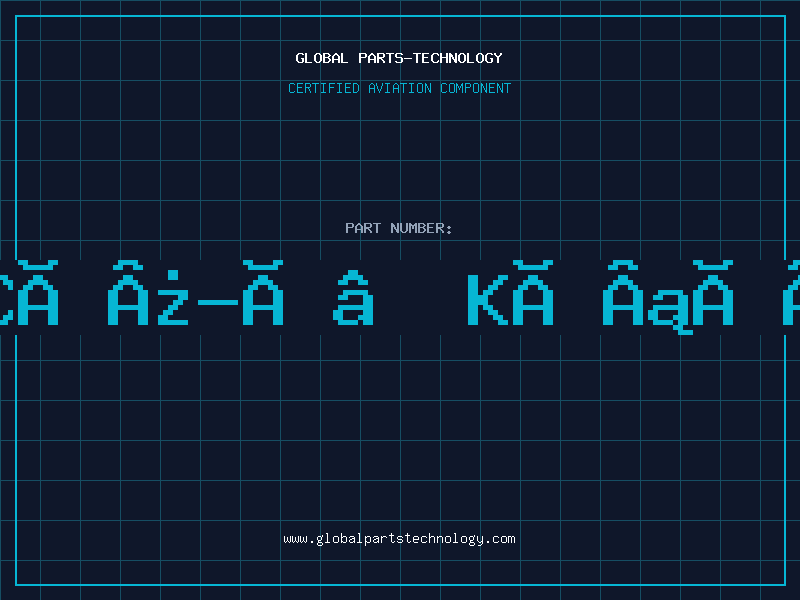
Task: Click the CERTIFIED AVIATION COMPONENT subtitle
Action: (399, 88)
